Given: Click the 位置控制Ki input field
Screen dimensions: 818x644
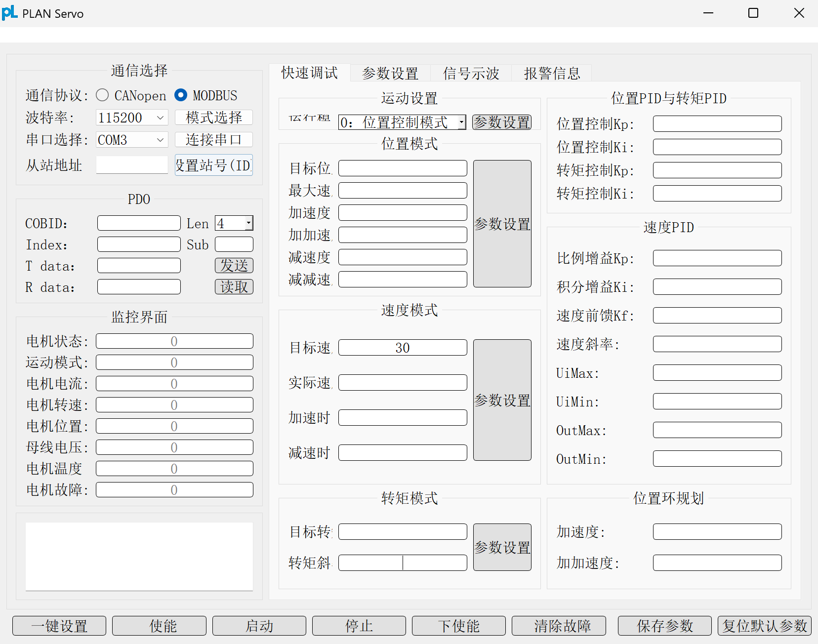Looking at the screenshot, I should coord(717,147).
